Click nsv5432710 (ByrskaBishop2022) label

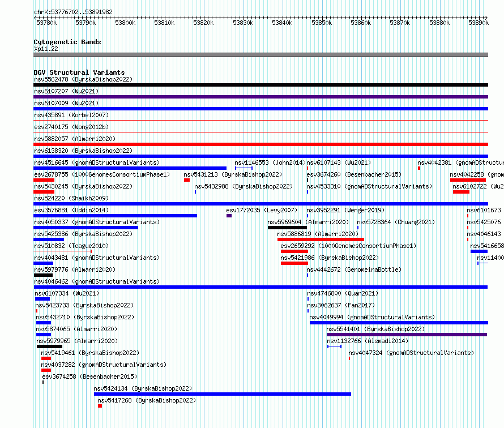pos(85,317)
